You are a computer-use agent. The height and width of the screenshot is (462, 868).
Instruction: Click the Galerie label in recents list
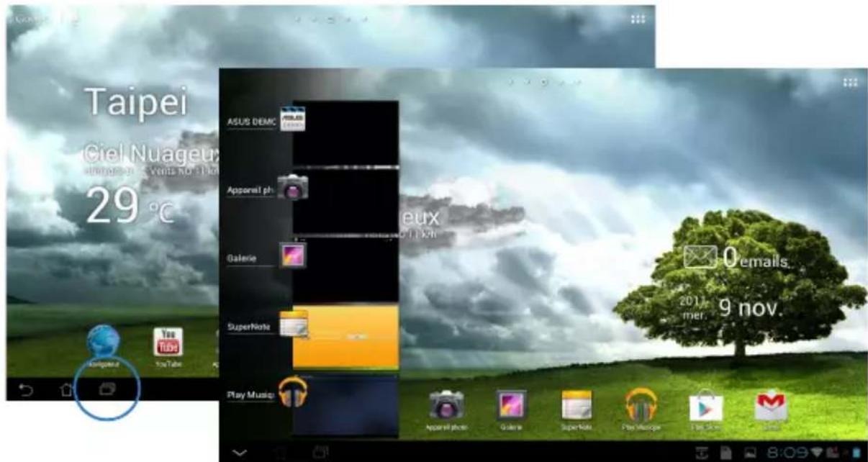[x=243, y=258]
